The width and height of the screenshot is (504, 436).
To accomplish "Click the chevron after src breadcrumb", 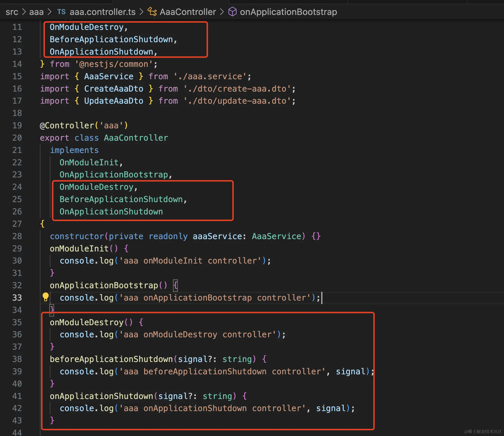I will point(24,12).
